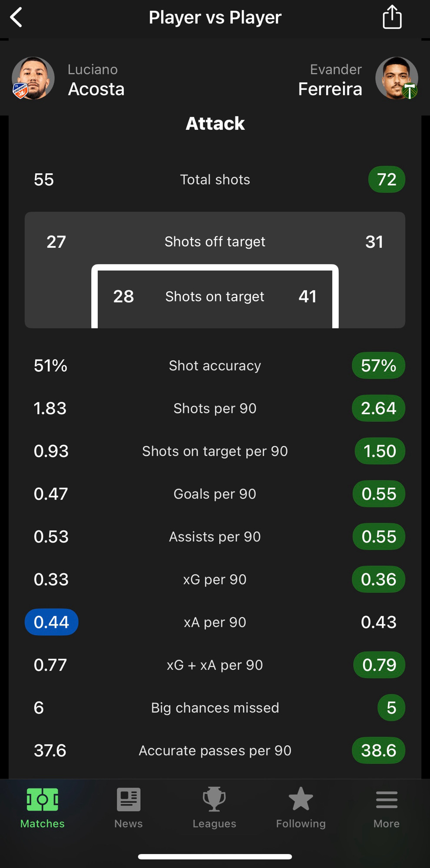Tap the Shots off target label

pos(215,242)
